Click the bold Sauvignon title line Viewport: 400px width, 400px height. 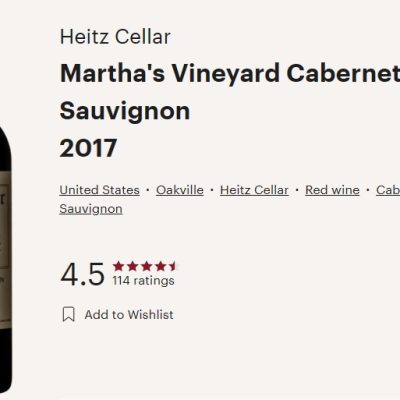pos(125,111)
